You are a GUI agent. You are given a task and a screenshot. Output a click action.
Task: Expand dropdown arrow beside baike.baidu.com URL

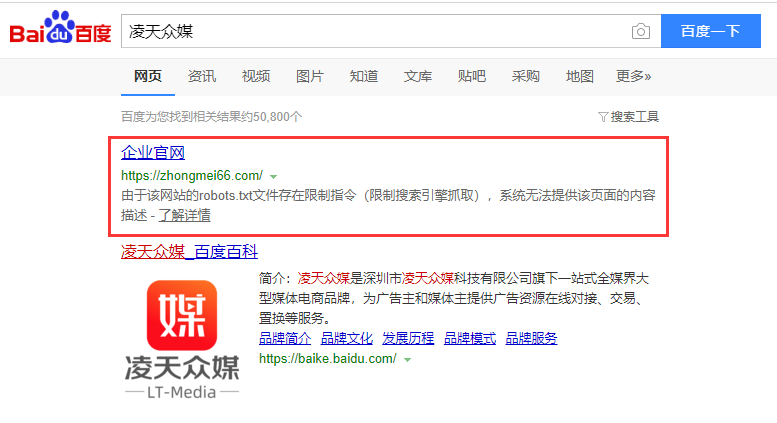[407, 360]
